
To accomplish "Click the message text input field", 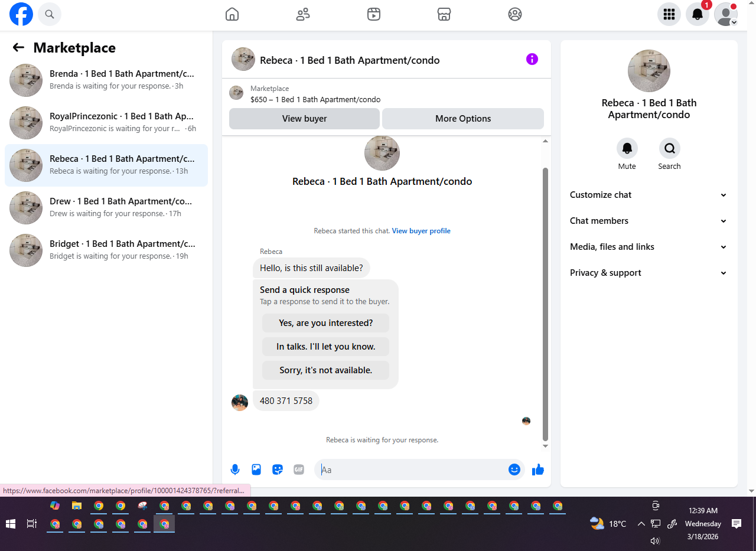I will pos(412,470).
